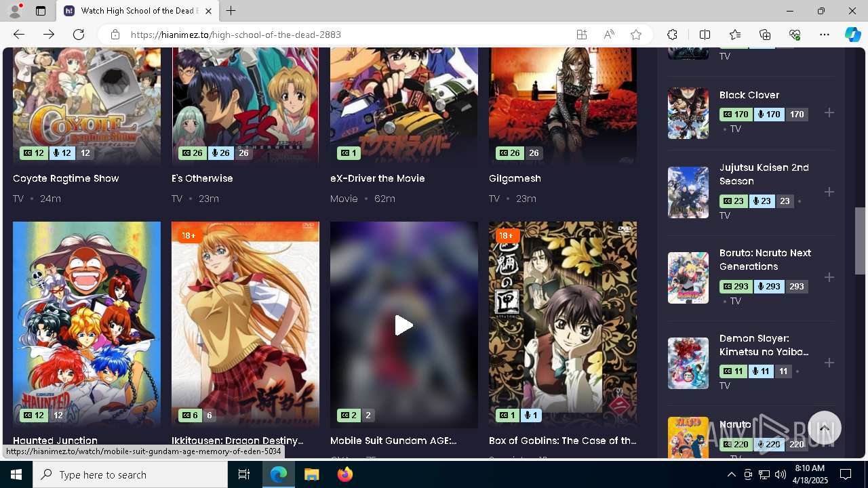Open the Gilgamesh title link
Screen dimensions: 868x488
(x=515, y=178)
